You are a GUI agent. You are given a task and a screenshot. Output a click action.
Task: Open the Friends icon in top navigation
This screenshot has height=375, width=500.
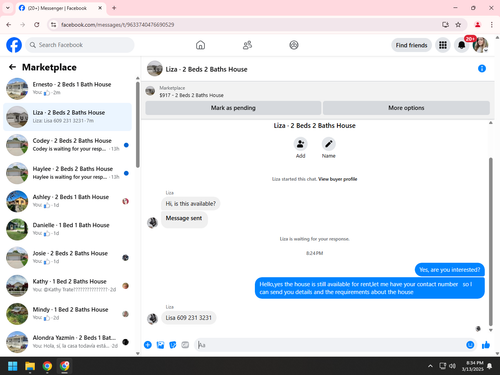(247, 45)
